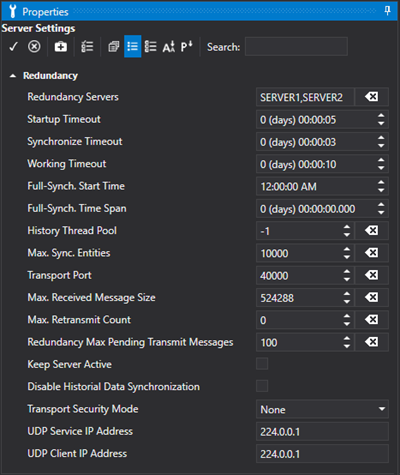Increase the Startup Timeout value
400x475 pixels.
381,116
